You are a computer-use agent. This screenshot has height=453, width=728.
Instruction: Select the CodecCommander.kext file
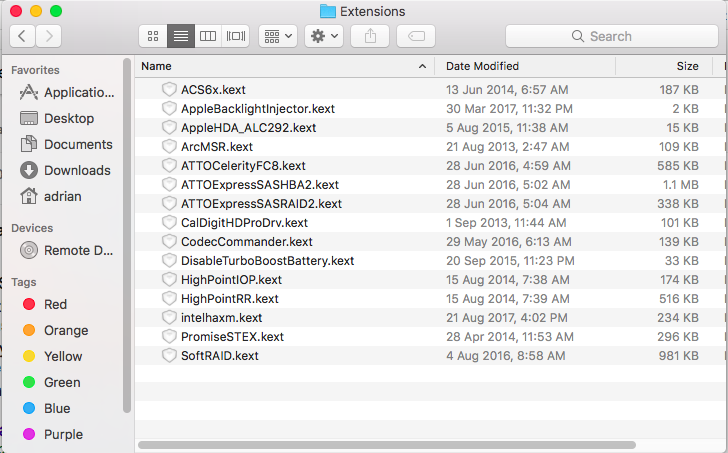tap(246, 242)
